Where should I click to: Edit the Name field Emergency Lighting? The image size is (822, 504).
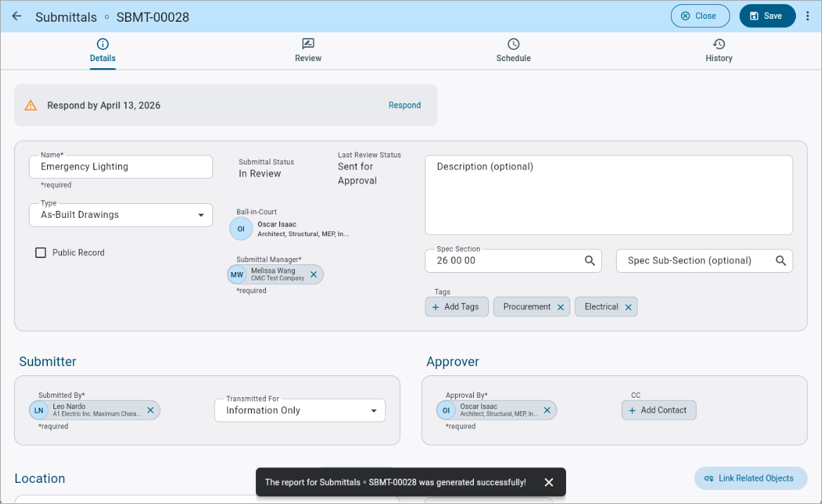tap(121, 167)
